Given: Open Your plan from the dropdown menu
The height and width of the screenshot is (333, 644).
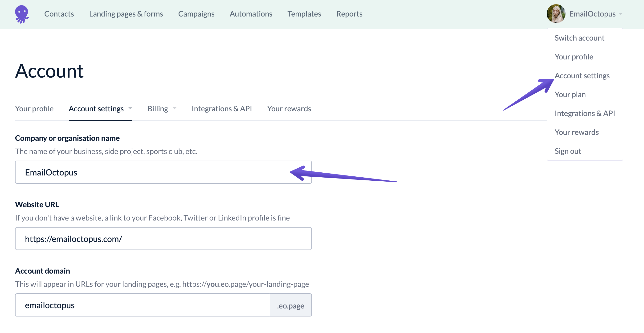Looking at the screenshot, I should pos(570,94).
